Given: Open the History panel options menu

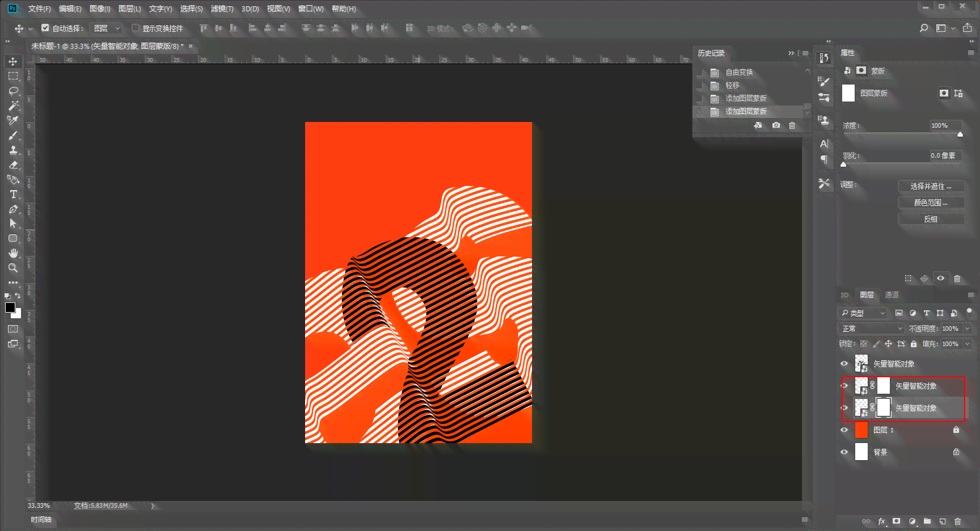Looking at the screenshot, I should click(805, 53).
